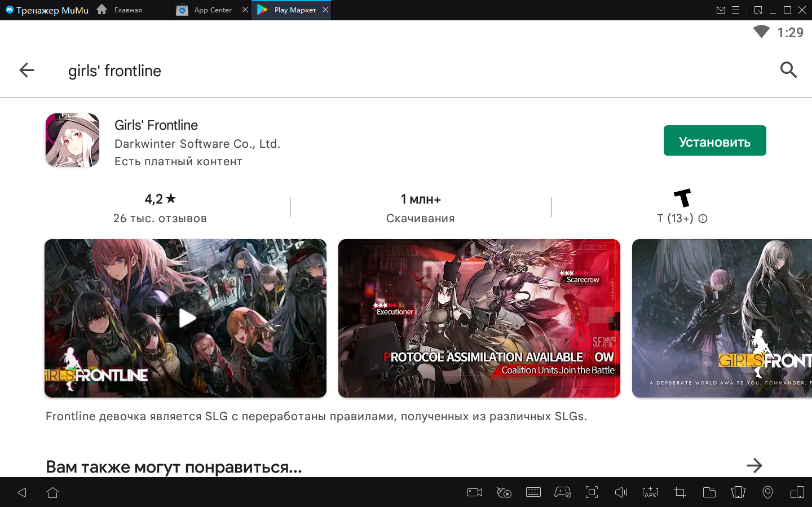
Task: Expand the 'Вам также могут понравиться' arrow
Action: (x=754, y=466)
